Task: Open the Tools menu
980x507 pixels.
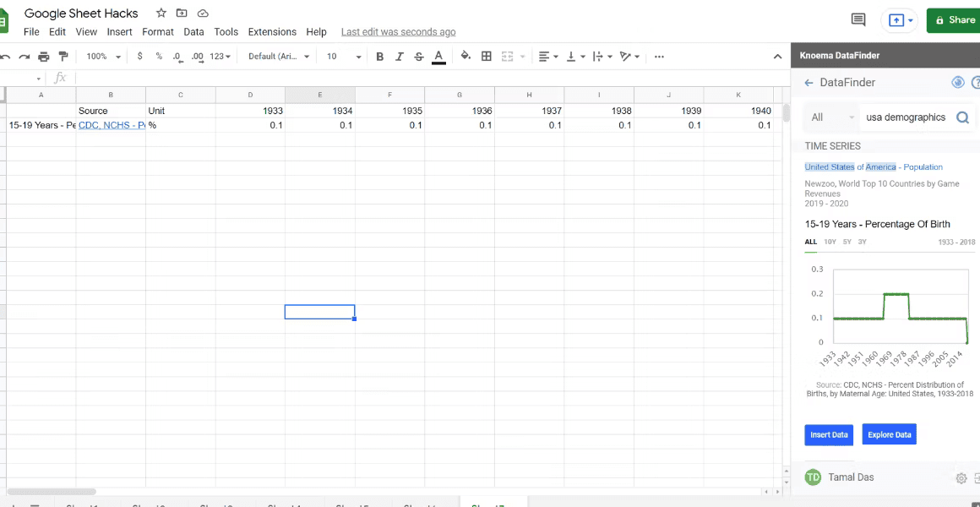Action: 226,32
